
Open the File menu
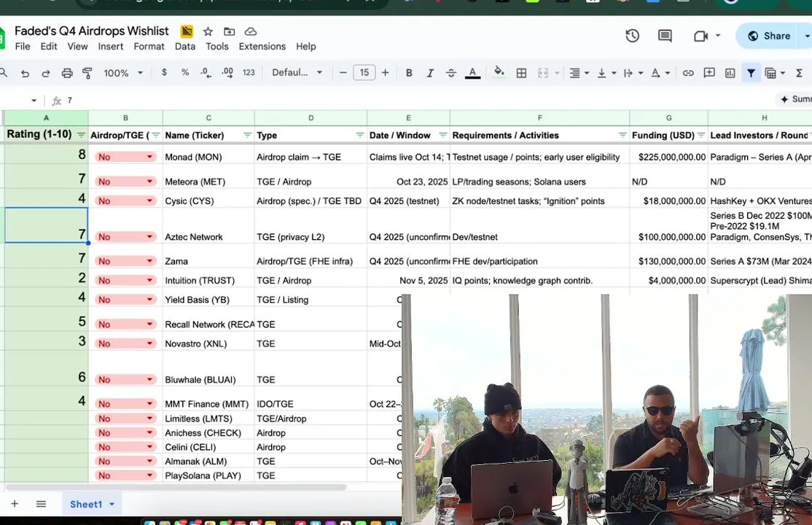(23, 47)
